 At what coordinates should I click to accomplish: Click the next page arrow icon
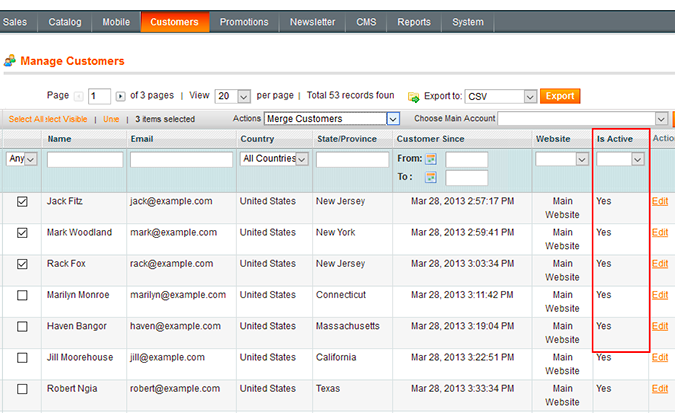point(121,96)
